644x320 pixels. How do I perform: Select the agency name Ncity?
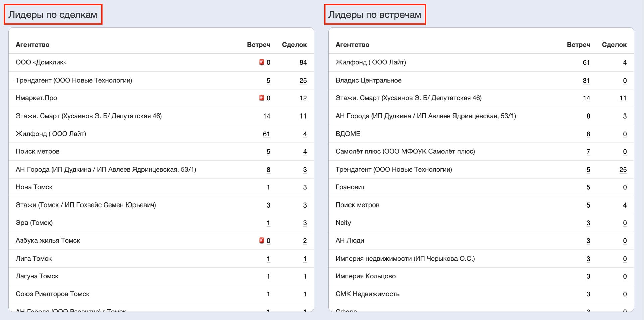pyautogui.click(x=343, y=223)
